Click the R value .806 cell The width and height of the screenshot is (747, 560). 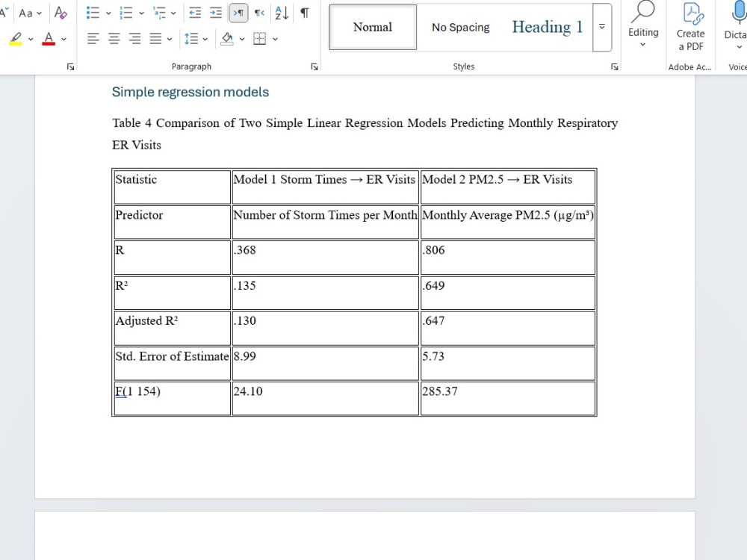pos(508,258)
